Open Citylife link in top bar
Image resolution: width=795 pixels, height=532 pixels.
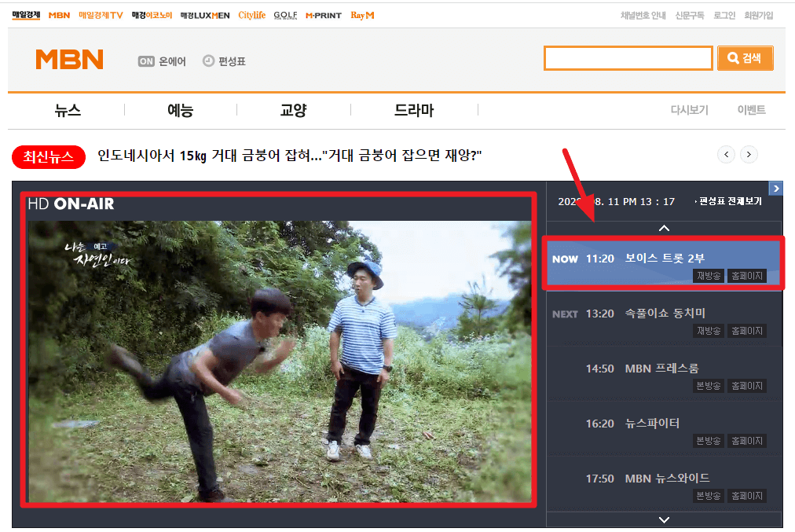point(252,15)
